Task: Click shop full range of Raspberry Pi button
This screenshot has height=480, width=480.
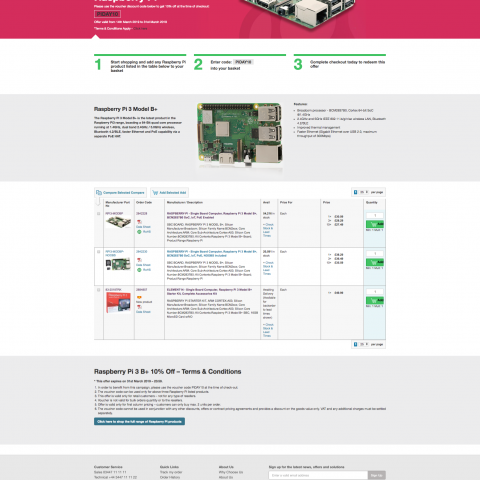Action: [x=139, y=422]
